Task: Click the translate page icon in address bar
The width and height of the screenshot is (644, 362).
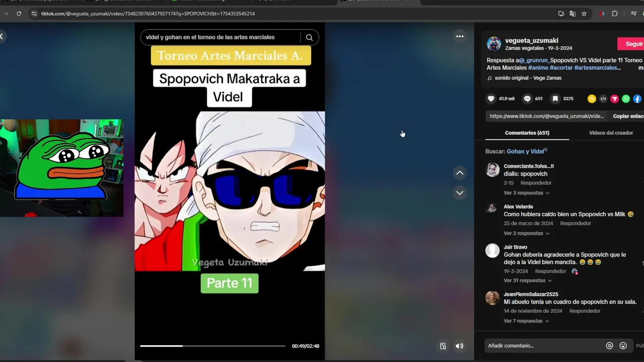Action: click(x=573, y=14)
